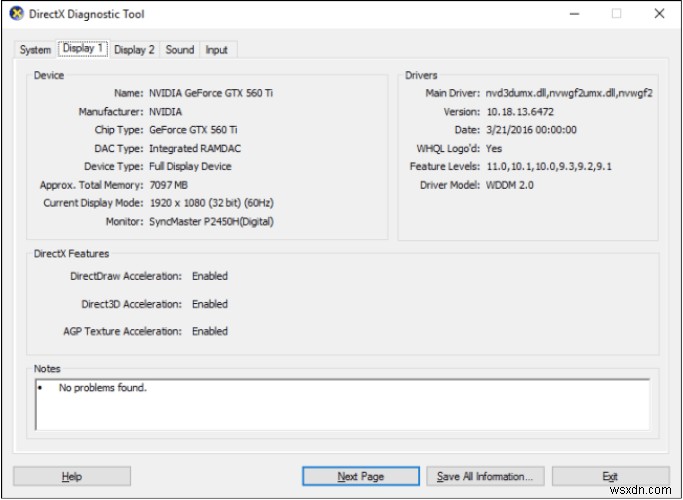Click the 'DirectX Features' group heading

(x=71, y=254)
